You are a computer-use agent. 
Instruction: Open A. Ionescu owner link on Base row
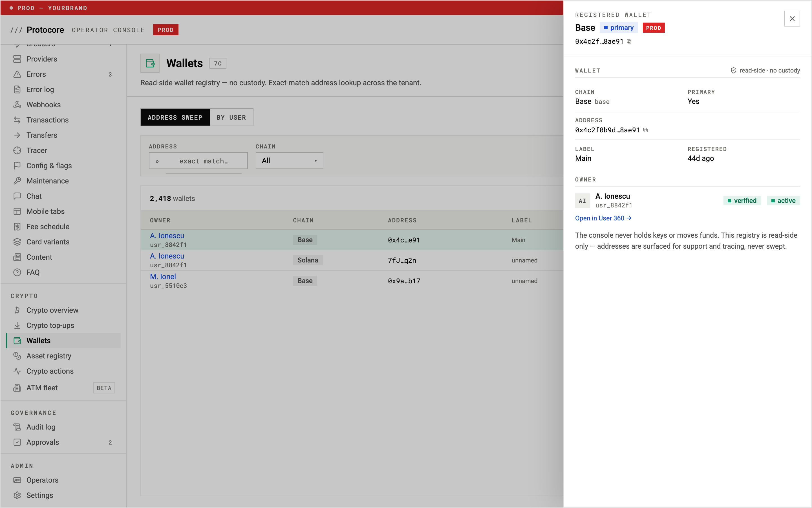coord(167,236)
